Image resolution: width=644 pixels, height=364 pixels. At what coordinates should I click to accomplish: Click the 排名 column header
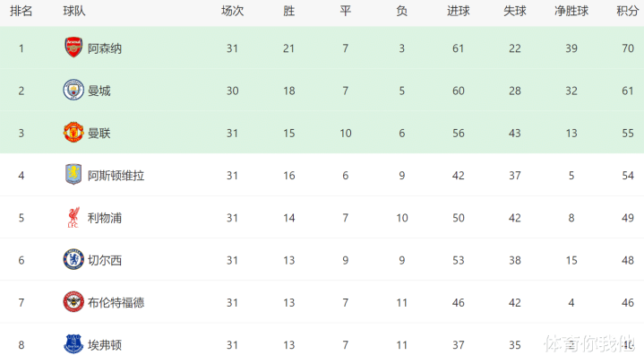point(21,12)
